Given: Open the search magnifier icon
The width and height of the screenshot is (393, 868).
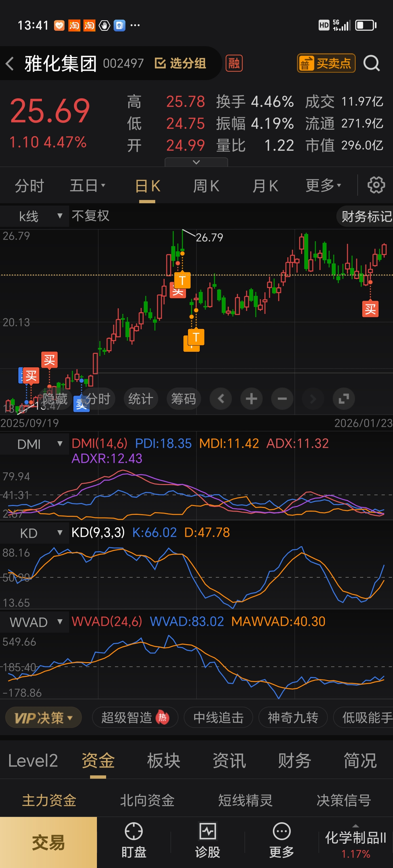Looking at the screenshot, I should coord(371,63).
